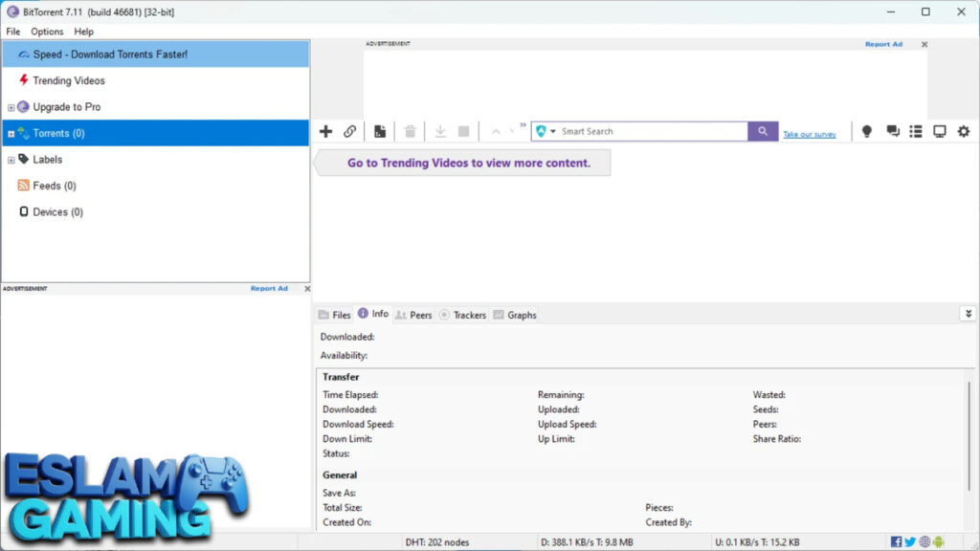
Task: Open the Help menu
Action: pyautogui.click(x=84, y=32)
